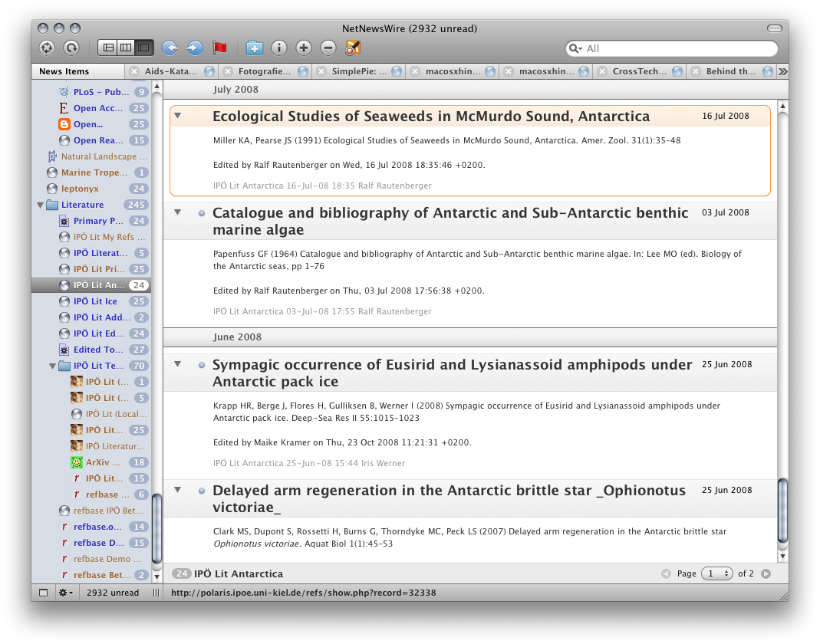Open the CrossTech... tab
Screen dimensions: 820x644
pos(639,71)
